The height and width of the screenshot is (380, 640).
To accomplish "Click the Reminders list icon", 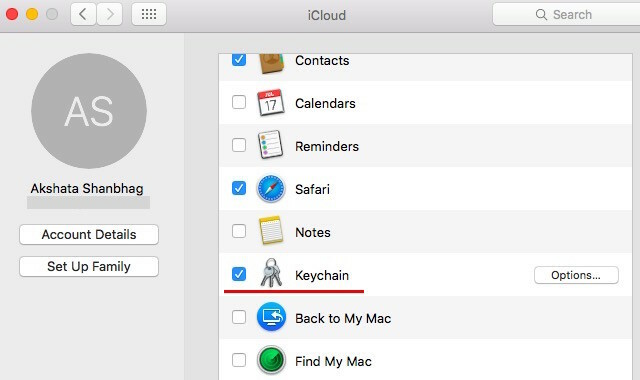I will click(271, 145).
